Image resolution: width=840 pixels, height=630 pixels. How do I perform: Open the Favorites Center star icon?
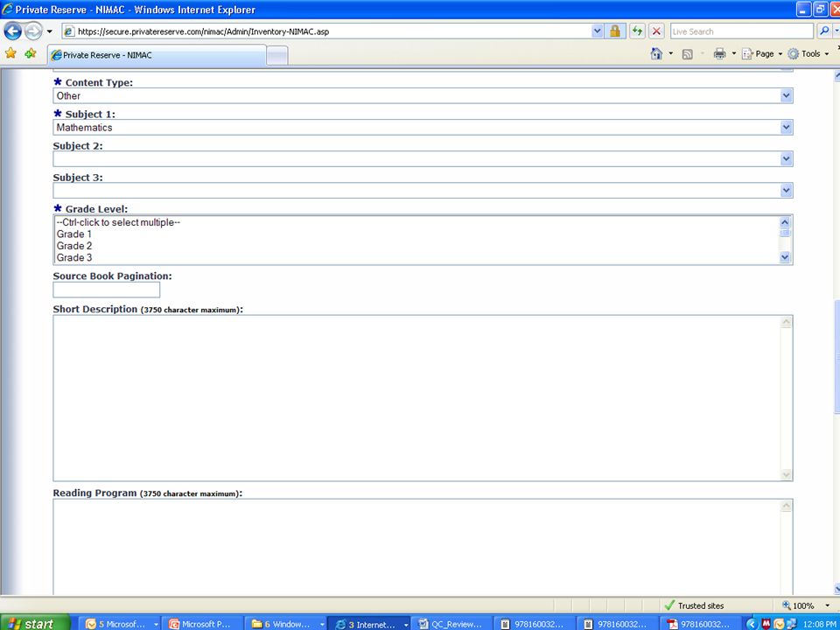click(x=10, y=53)
